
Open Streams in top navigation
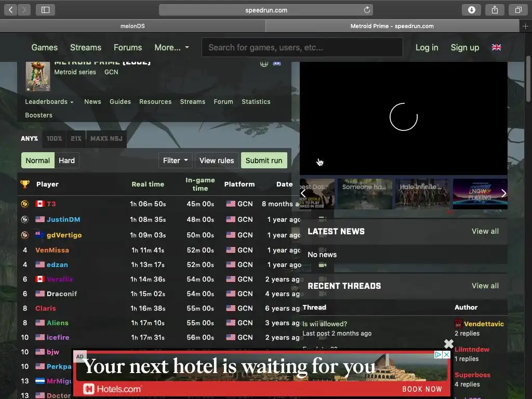[x=86, y=47]
